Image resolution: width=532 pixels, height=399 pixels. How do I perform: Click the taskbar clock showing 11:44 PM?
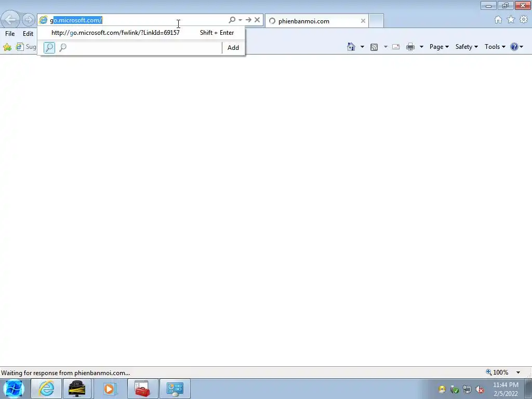(506, 389)
